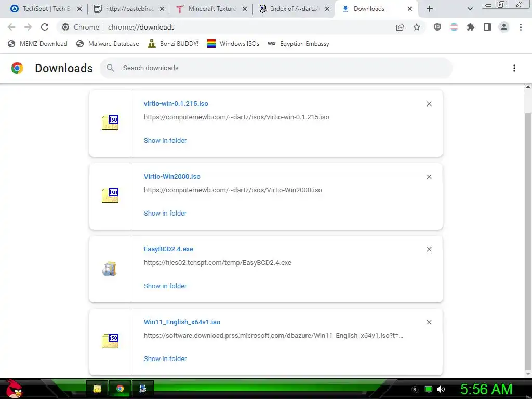Bookmark this page with the star icon

point(417,27)
